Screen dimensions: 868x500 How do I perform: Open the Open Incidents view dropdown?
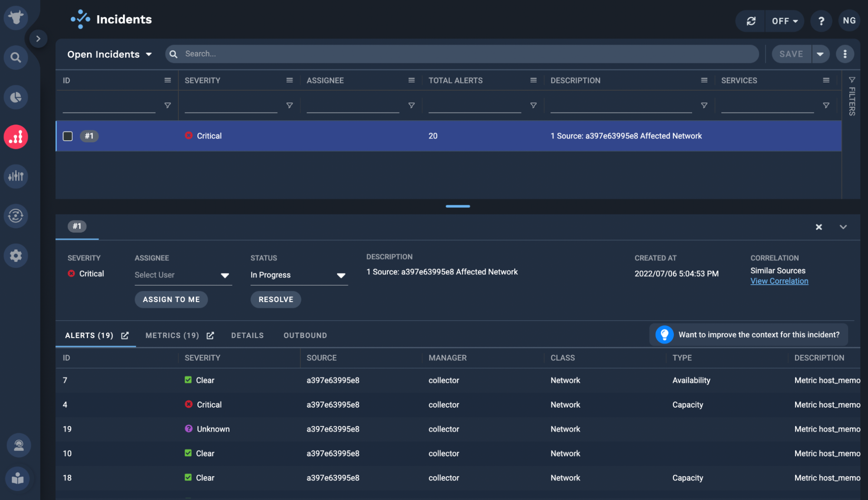coord(109,54)
